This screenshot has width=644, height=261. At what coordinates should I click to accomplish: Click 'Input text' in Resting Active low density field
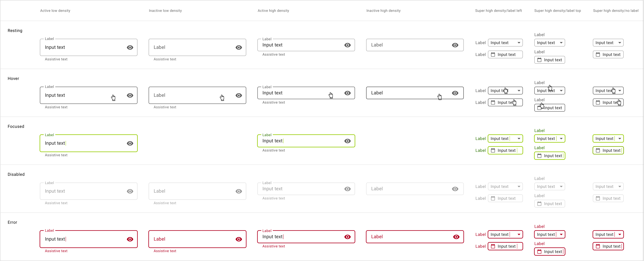pyautogui.click(x=55, y=47)
